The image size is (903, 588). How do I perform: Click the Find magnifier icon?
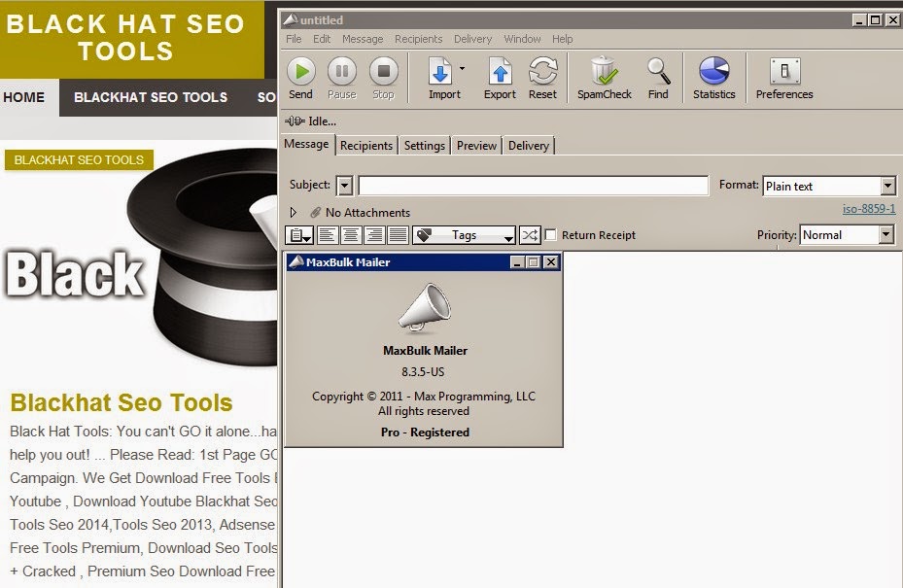point(658,71)
